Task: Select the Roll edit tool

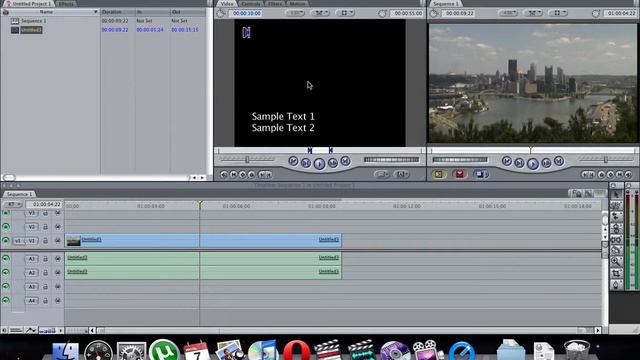Action: click(x=616, y=228)
